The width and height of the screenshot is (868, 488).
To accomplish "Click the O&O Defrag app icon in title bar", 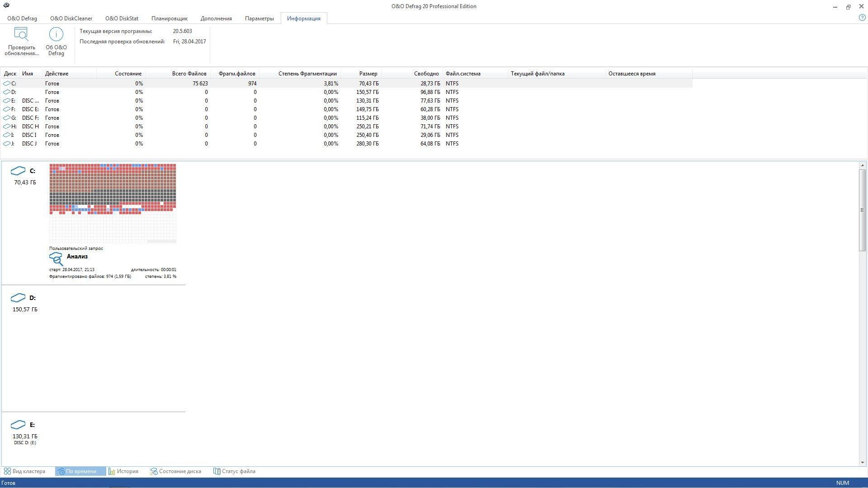I will click(6, 5).
